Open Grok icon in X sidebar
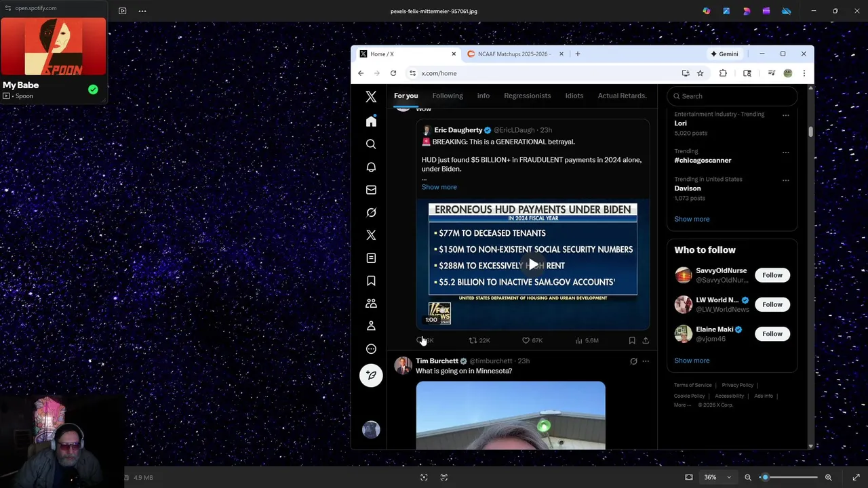Screen dimensions: 868x488 click(x=371, y=212)
